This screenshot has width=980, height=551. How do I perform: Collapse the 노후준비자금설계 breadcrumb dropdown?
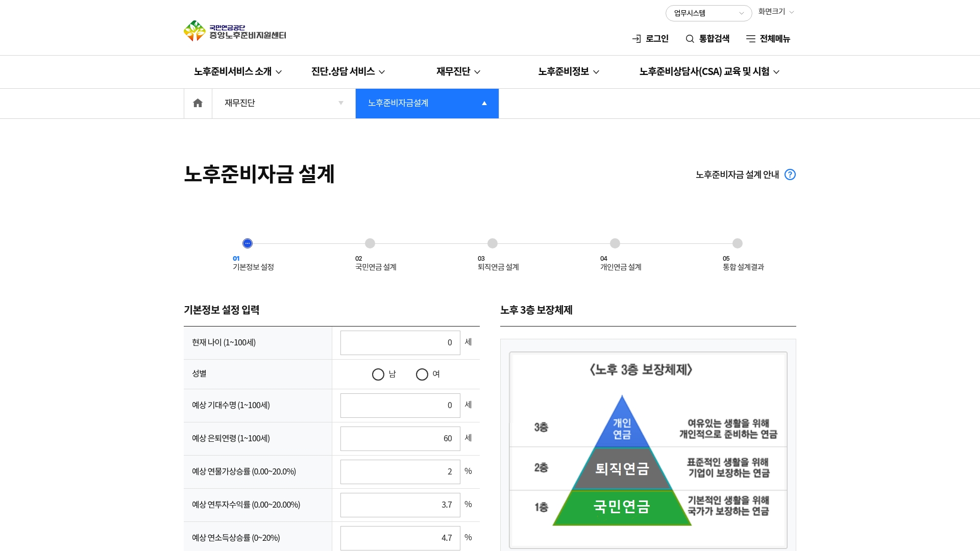[x=427, y=104]
